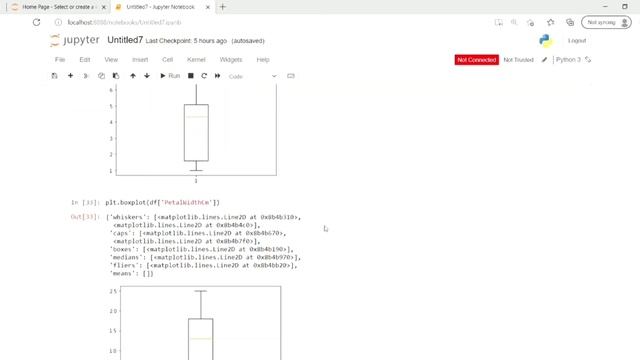The height and width of the screenshot is (360, 640).
Task: Click the screen cast icon in address bar
Action: (498, 22)
